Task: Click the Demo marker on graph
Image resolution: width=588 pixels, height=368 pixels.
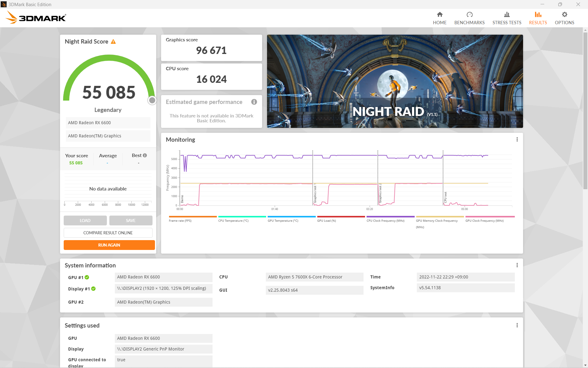Action: (182, 199)
